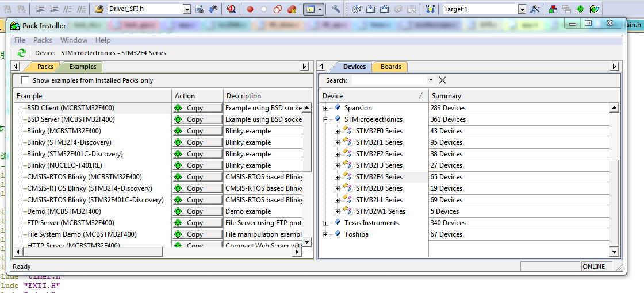Click Pack Installer icon in Keil toolbar
644x293 pixels.
tap(594, 9)
